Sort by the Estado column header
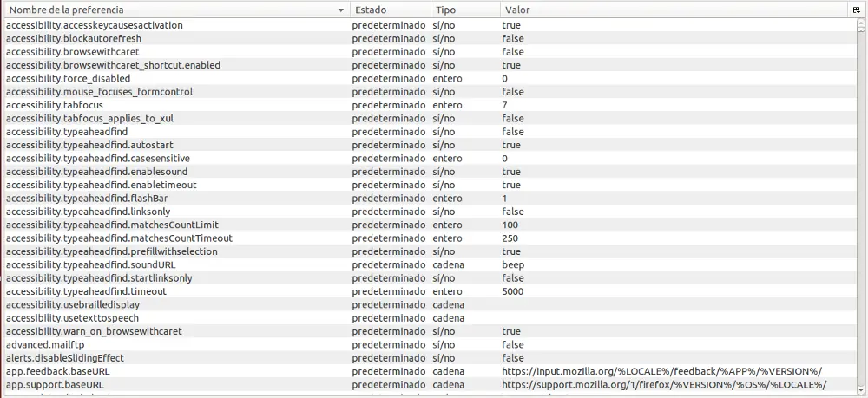The width and height of the screenshot is (868, 398). (389, 10)
